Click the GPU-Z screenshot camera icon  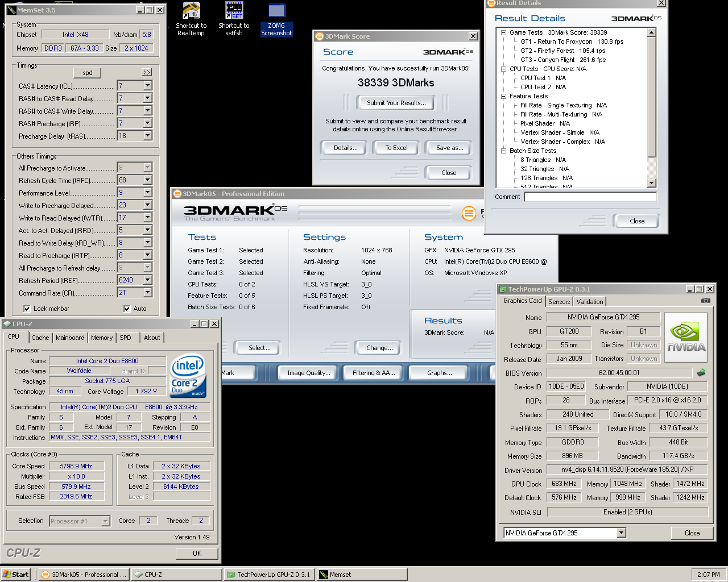pyautogui.click(x=705, y=301)
